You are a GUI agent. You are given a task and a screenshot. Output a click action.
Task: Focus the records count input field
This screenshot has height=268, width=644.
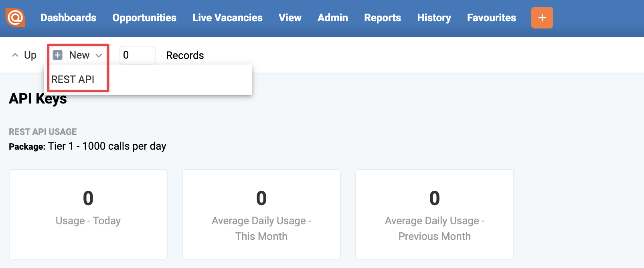pos(137,55)
